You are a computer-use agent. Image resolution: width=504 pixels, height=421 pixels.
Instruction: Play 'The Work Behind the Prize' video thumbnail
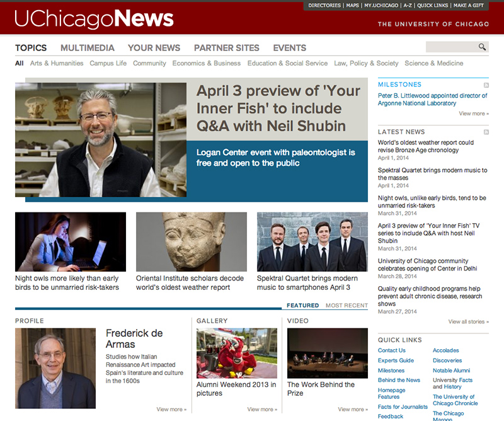tap(327, 353)
